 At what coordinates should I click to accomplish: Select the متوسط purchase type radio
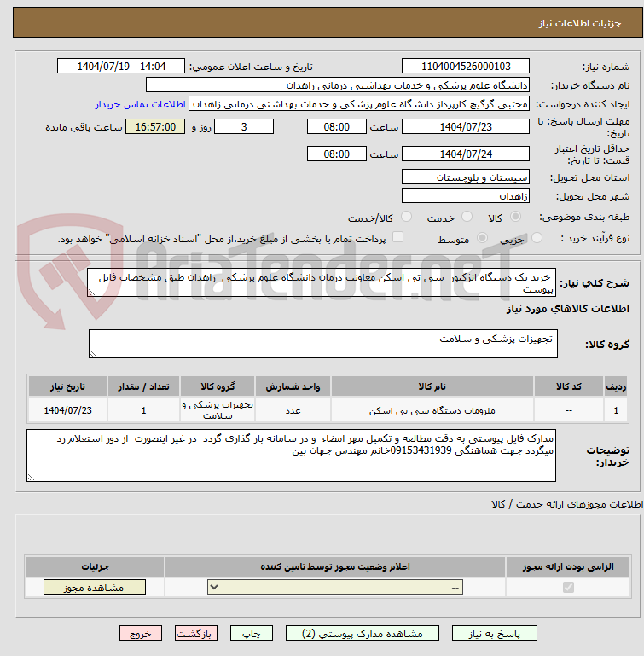482,238
